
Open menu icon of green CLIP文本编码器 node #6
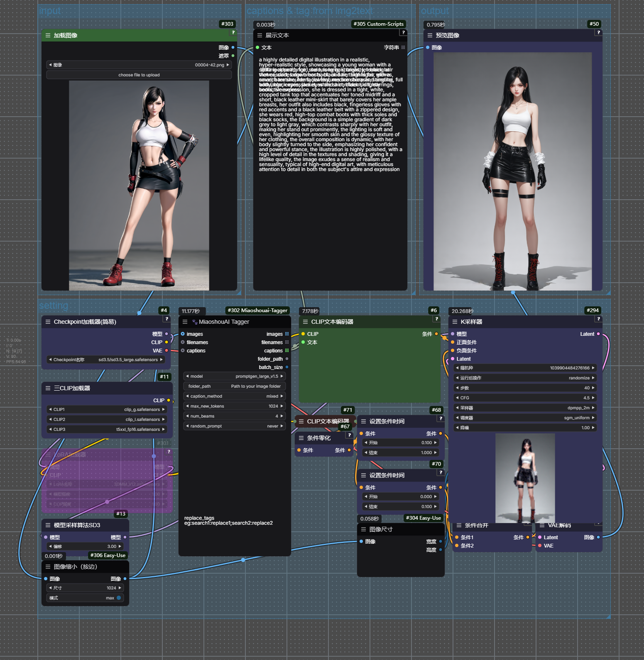pyautogui.click(x=305, y=322)
